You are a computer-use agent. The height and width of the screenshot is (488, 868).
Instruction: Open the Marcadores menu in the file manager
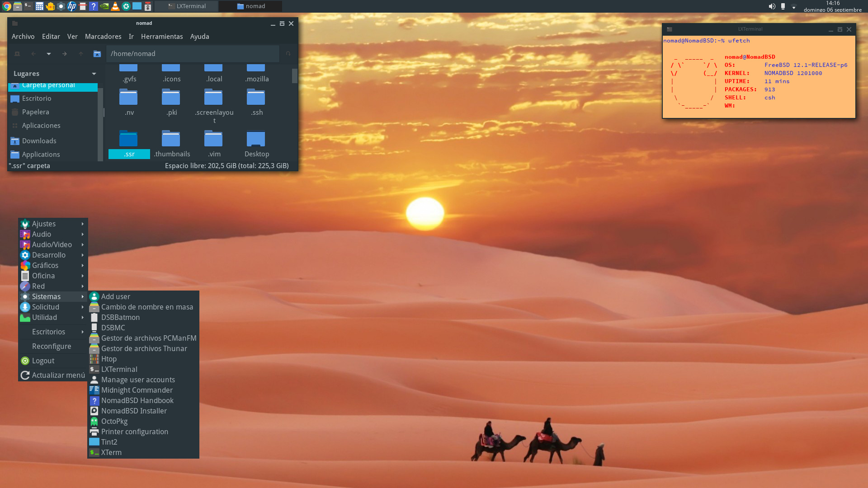103,37
